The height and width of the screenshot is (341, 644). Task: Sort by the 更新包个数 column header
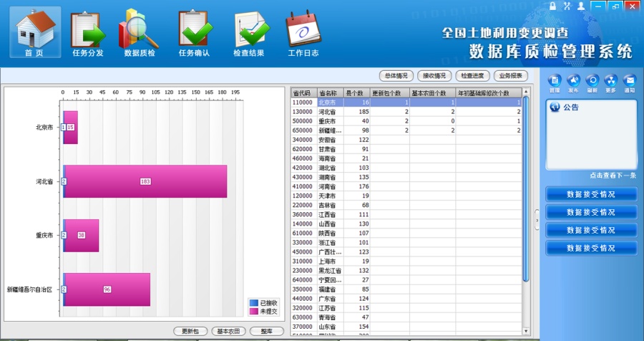click(x=389, y=93)
